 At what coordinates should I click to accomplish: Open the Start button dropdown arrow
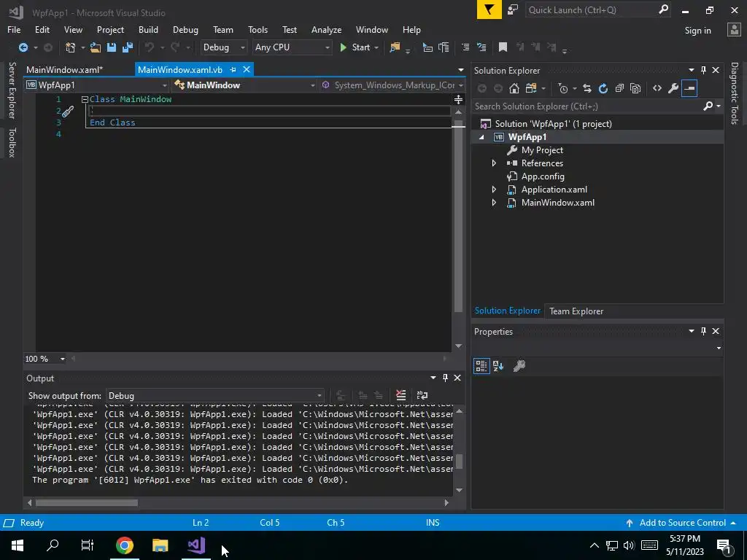point(376,47)
